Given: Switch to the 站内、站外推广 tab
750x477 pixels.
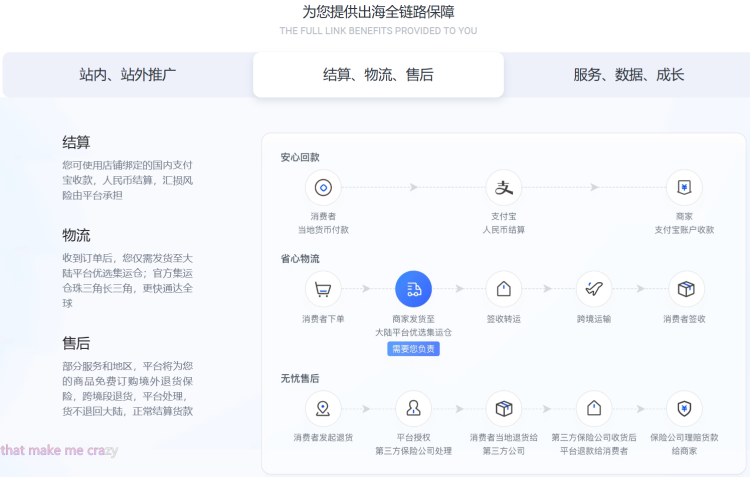Looking at the screenshot, I should (x=128, y=75).
